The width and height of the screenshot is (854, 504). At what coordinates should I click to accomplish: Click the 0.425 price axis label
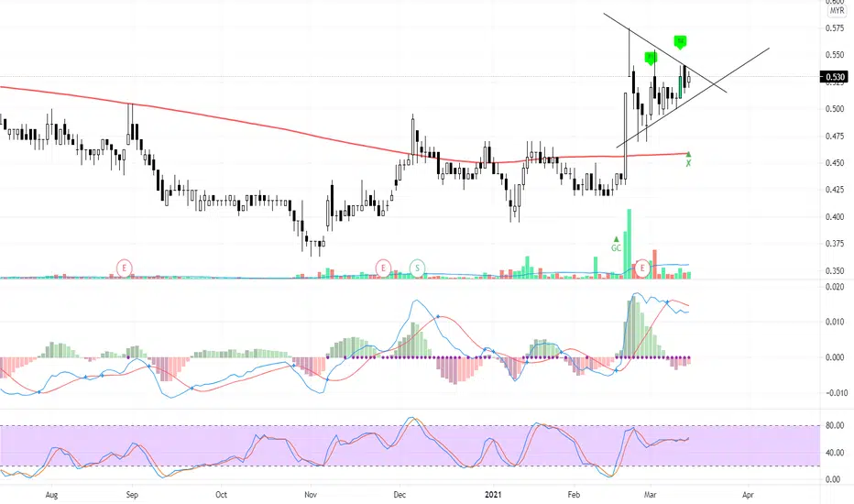pos(835,190)
